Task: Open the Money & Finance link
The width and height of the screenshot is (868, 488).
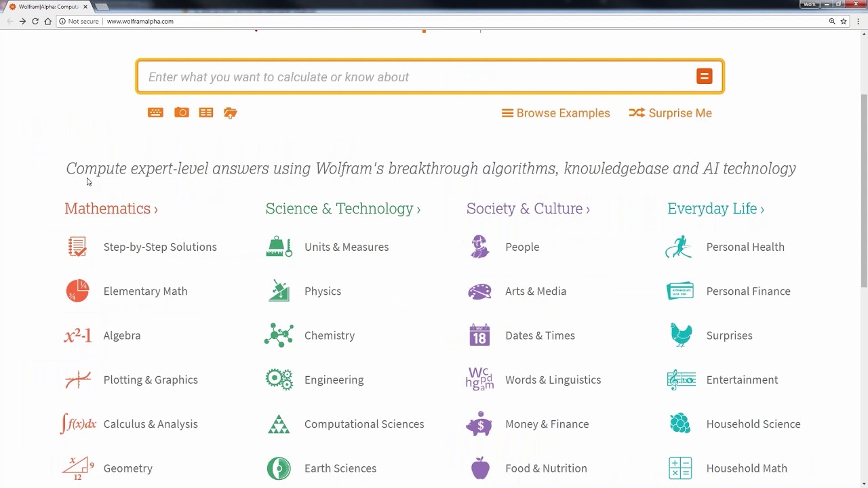Action: pyautogui.click(x=547, y=424)
